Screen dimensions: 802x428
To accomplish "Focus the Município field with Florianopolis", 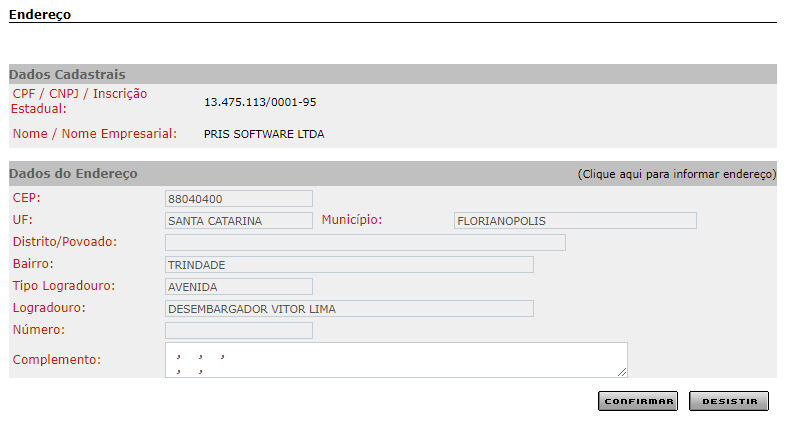I will click(574, 221).
